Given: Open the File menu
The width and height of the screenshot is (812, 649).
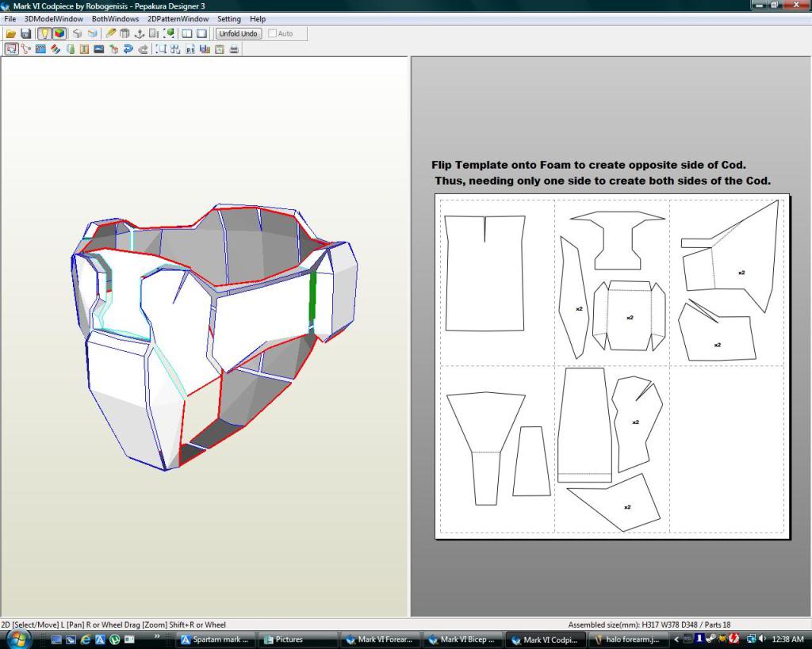Looking at the screenshot, I should pos(10,19).
